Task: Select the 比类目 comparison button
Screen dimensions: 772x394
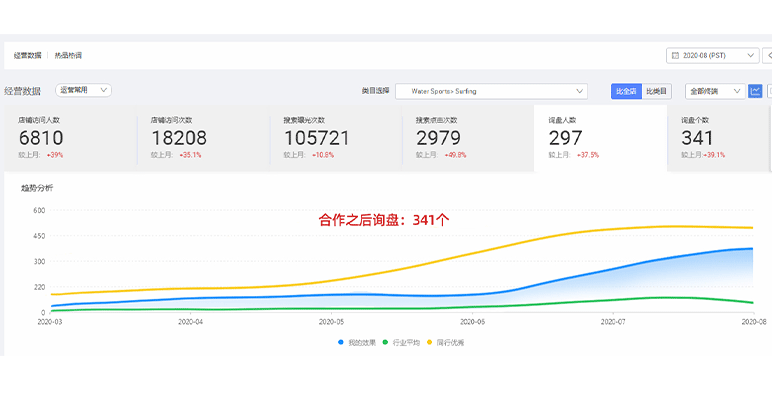Action: click(x=657, y=91)
